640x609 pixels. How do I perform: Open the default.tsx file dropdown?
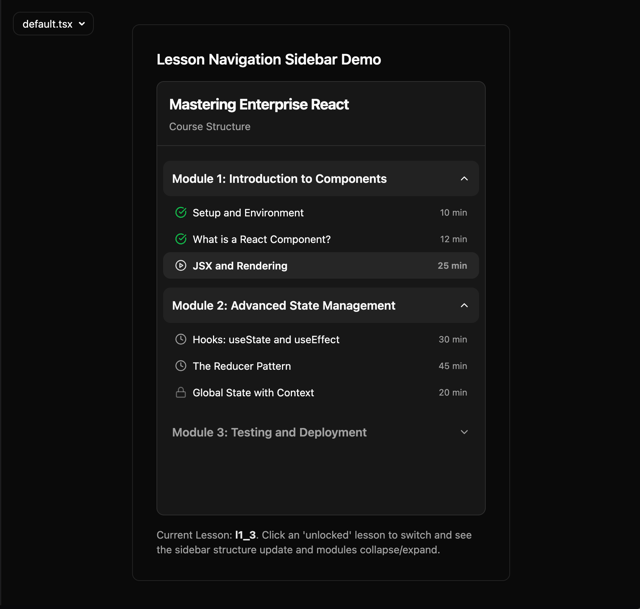coord(53,24)
